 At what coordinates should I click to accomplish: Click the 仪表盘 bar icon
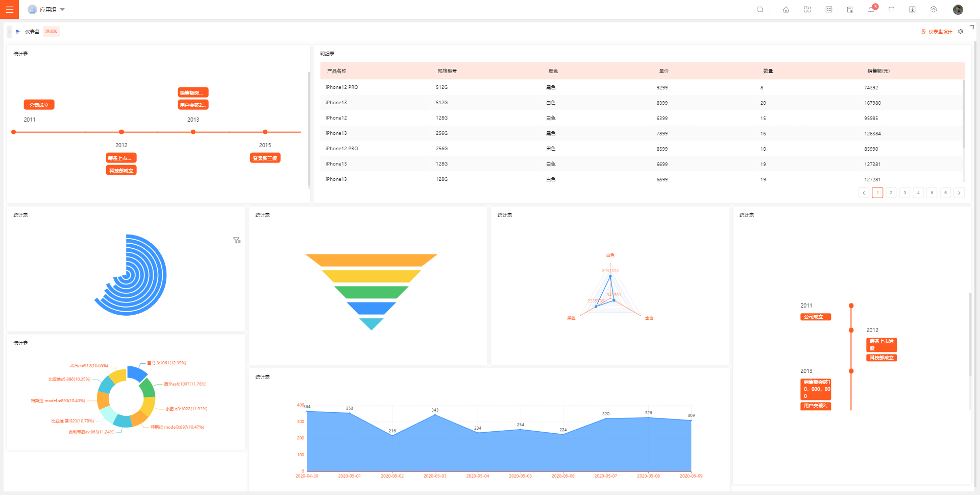18,32
